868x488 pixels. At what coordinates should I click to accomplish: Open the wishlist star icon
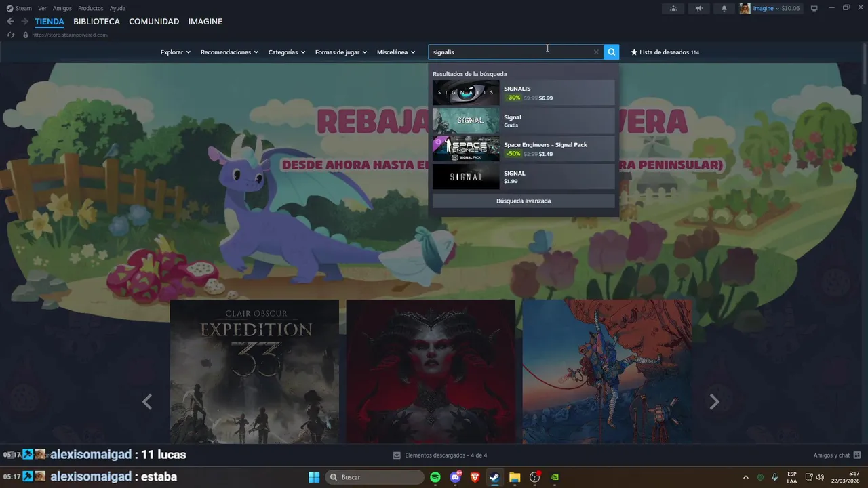pos(634,52)
